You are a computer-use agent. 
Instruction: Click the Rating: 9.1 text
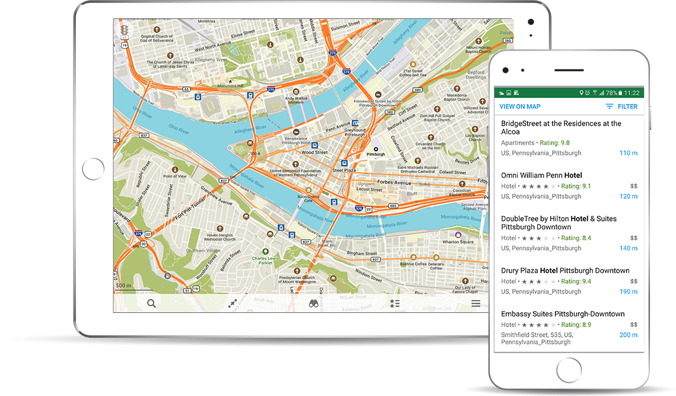(576, 186)
